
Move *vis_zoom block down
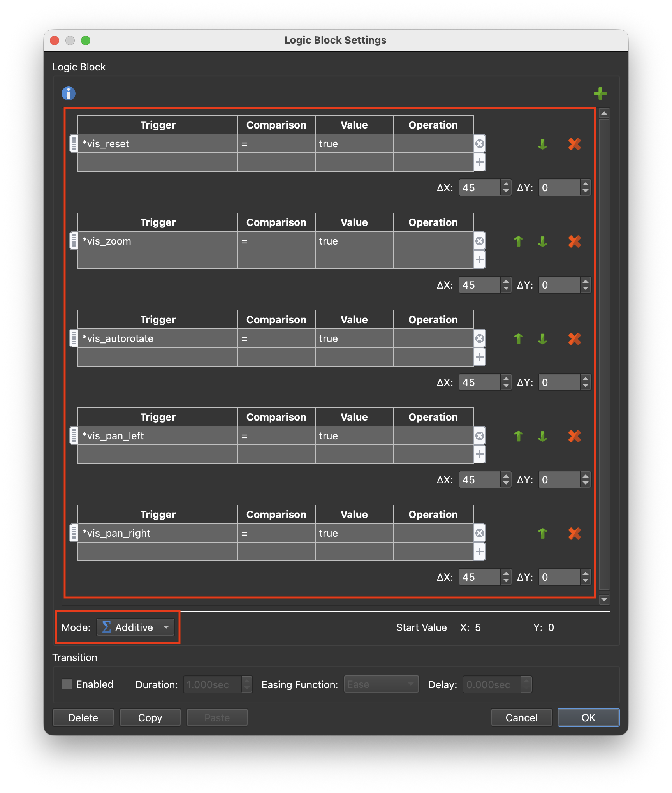click(542, 241)
